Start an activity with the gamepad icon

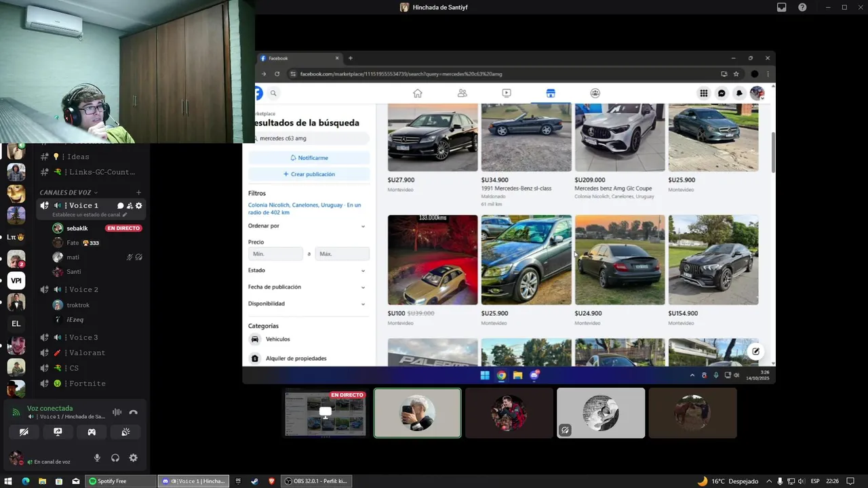(92, 432)
